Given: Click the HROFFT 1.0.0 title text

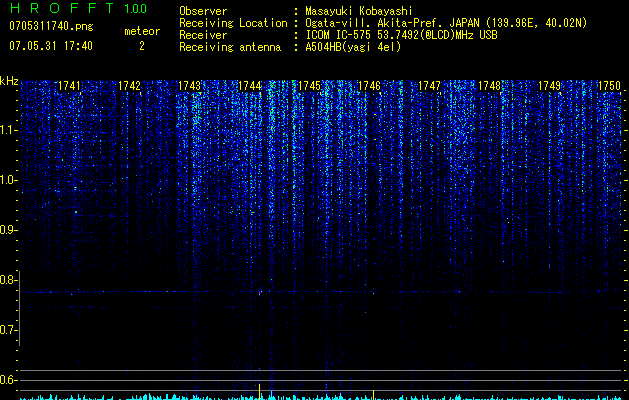Looking at the screenshot, I should 78,8.
